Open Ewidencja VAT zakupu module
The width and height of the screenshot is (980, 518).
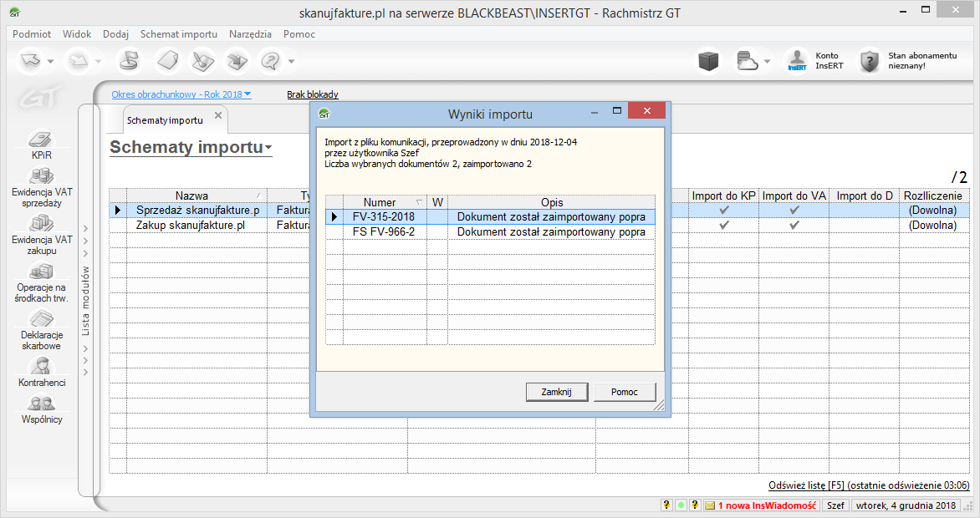[42, 224]
